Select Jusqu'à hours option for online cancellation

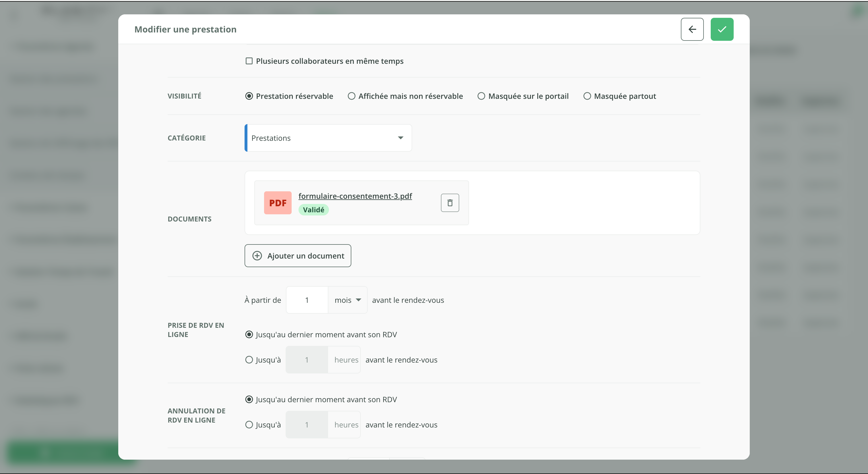coord(249,425)
